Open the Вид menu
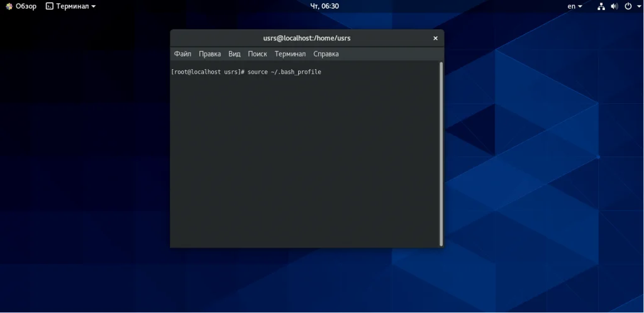644x313 pixels. (x=234, y=54)
